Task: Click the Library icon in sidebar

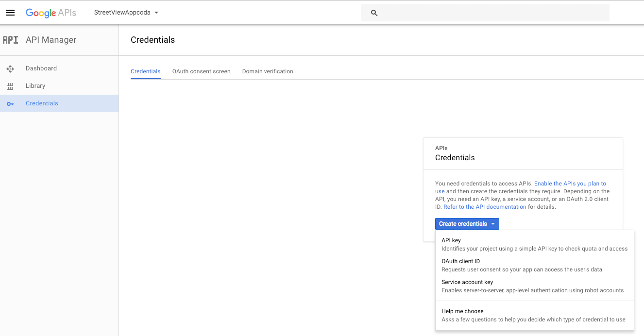Action: (10, 86)
